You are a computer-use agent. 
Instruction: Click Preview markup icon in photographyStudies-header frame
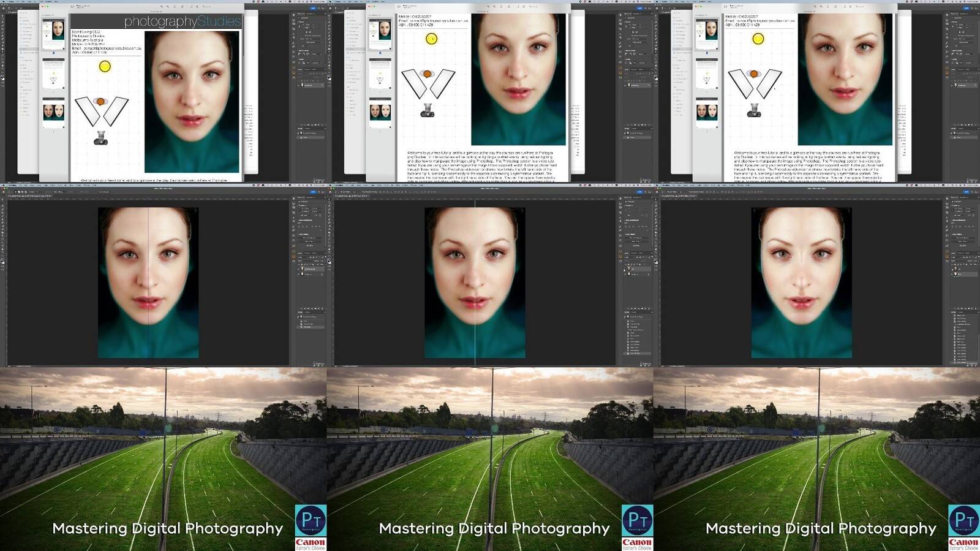[x=197, y=7]
